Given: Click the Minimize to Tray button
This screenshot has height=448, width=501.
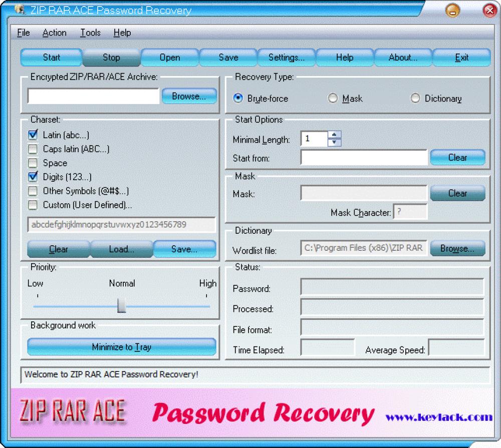Looking at the screenshot, I should (x=121, y=346).
